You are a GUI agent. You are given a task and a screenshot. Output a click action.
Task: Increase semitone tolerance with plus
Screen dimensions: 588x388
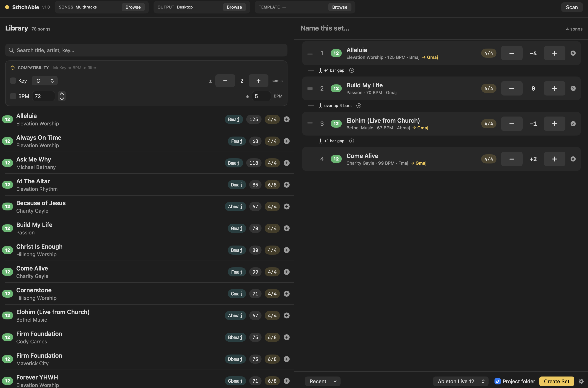coord(258,81)
